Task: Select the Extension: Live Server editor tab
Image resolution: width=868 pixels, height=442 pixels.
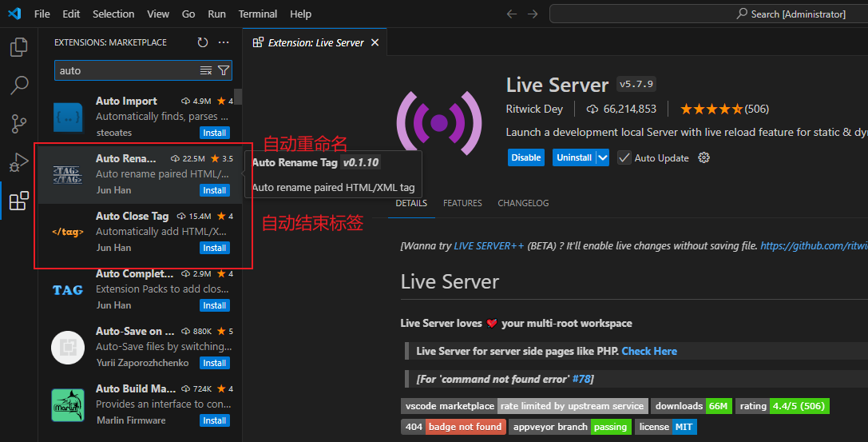Action: [x=315, y=42]
